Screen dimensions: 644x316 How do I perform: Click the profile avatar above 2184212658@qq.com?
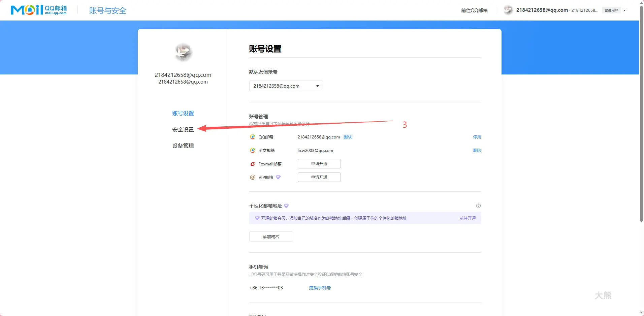pyautogui.click(x=183, y=52)
